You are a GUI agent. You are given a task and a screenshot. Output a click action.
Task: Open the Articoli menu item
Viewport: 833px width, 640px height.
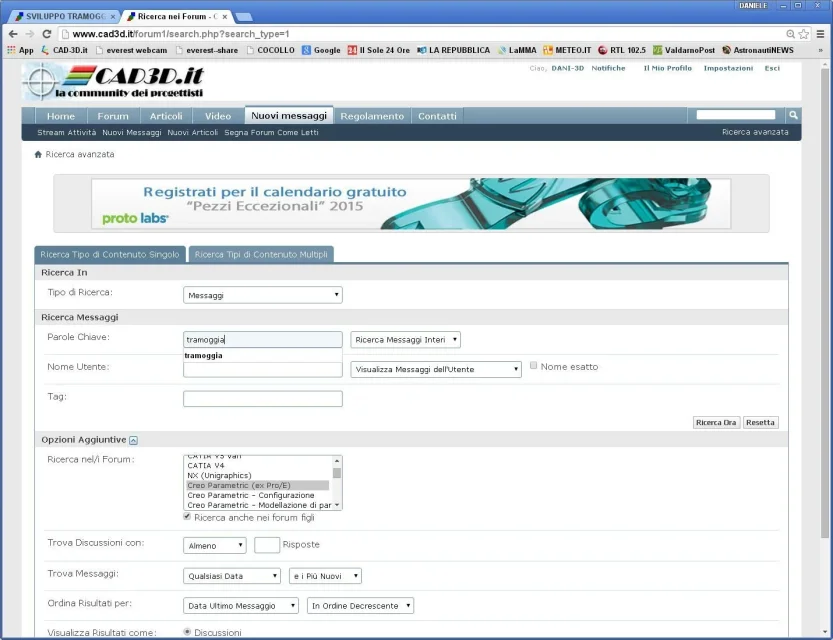tap(166, 116)
